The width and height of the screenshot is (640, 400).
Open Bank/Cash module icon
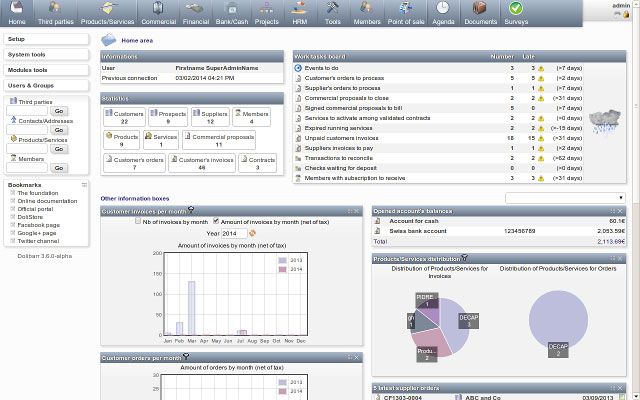[231, 8]
